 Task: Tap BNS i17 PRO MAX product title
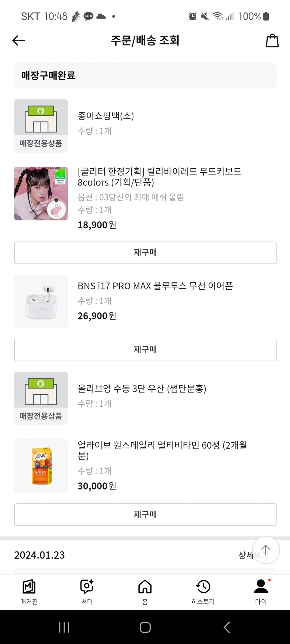155,286
